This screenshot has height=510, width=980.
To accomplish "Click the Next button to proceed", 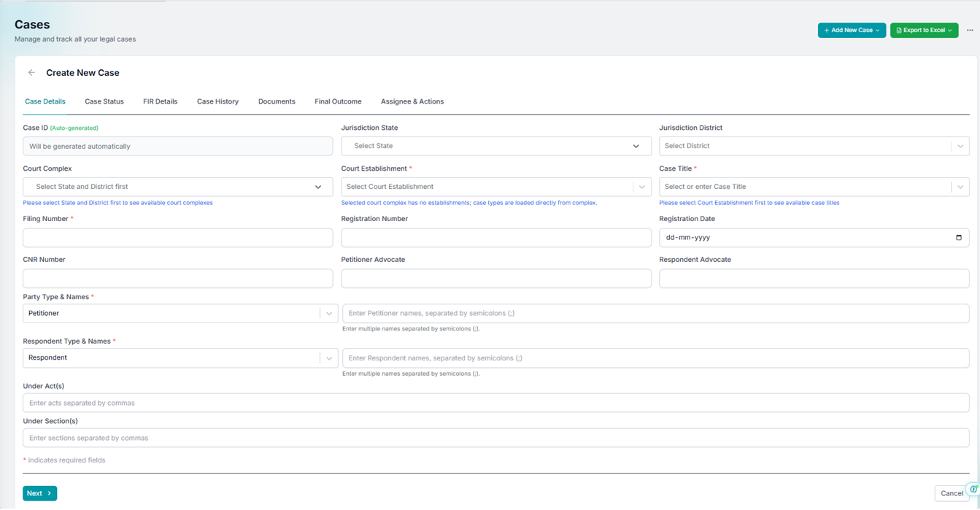I will point(39,493).
